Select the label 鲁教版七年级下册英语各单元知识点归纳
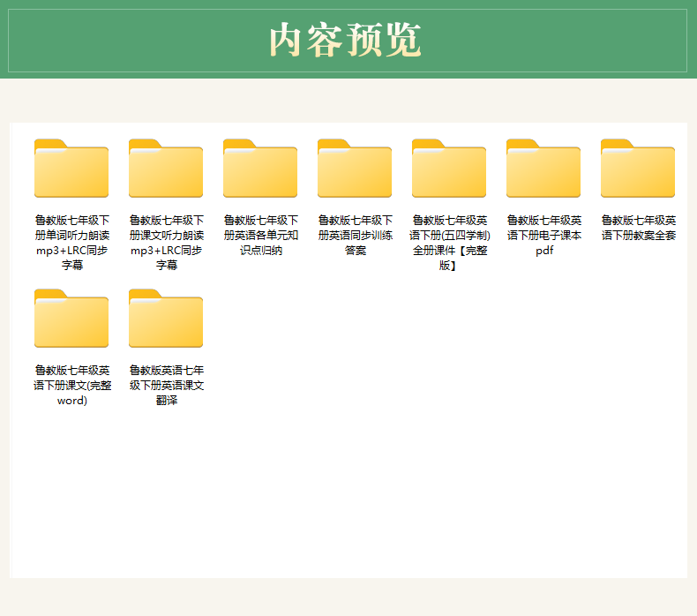This screenshot has height=616, width=697. coord(261,235)
